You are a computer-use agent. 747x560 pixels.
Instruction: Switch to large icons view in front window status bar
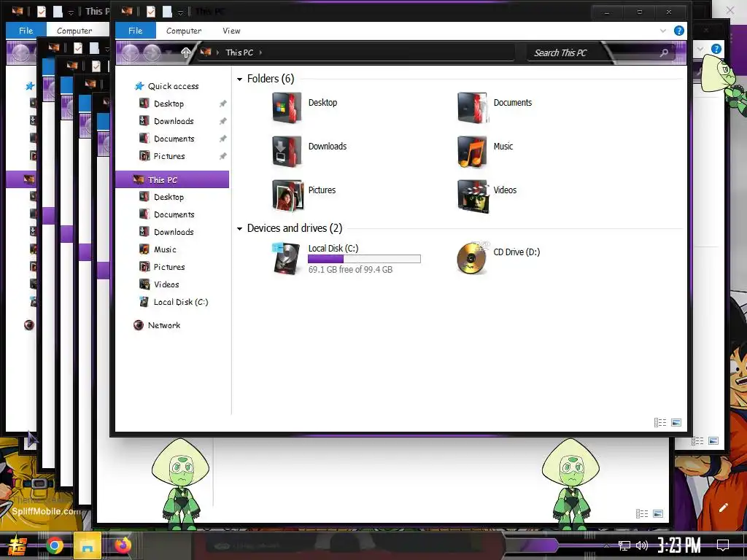point(676,422)
